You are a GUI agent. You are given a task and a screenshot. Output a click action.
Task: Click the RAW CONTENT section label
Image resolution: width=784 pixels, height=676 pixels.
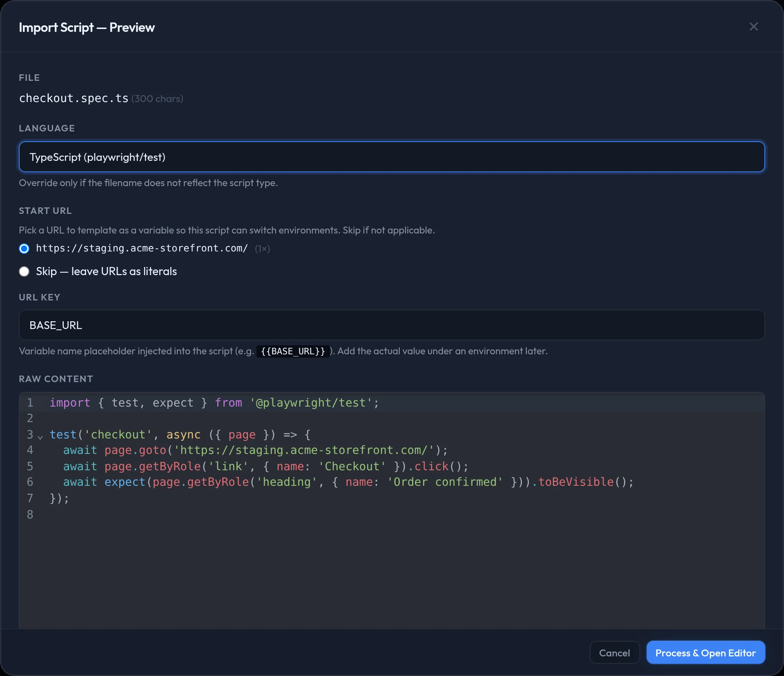pos(56,379)
